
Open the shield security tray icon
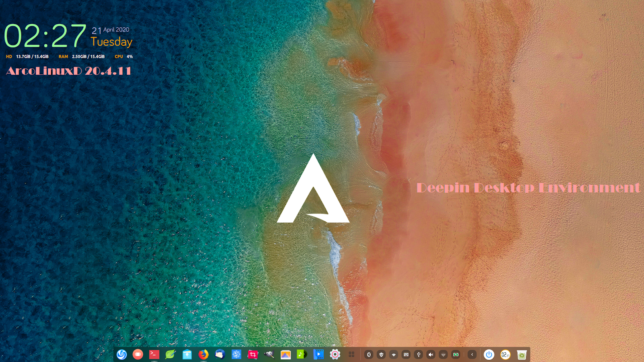point(381,354)
